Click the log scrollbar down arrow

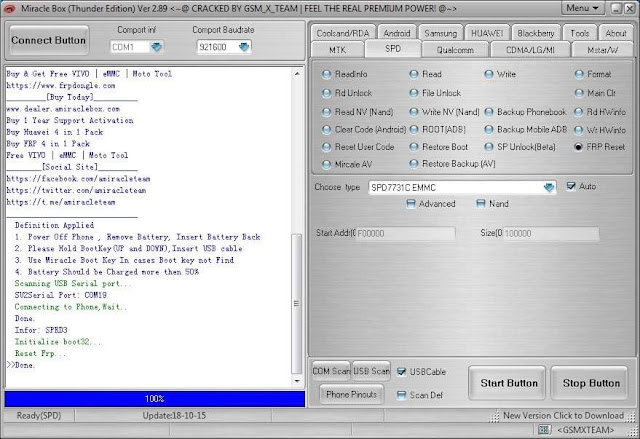[297, 381]
